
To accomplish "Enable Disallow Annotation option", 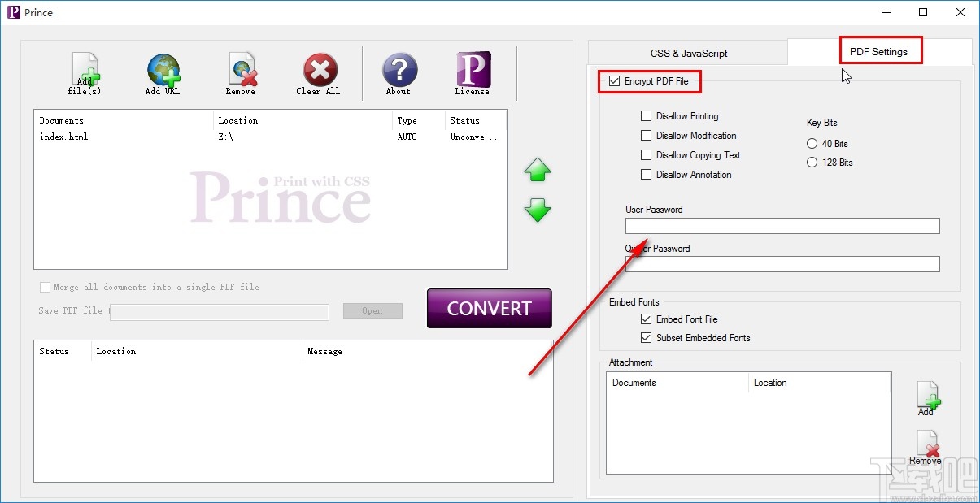I will (647, 175).
